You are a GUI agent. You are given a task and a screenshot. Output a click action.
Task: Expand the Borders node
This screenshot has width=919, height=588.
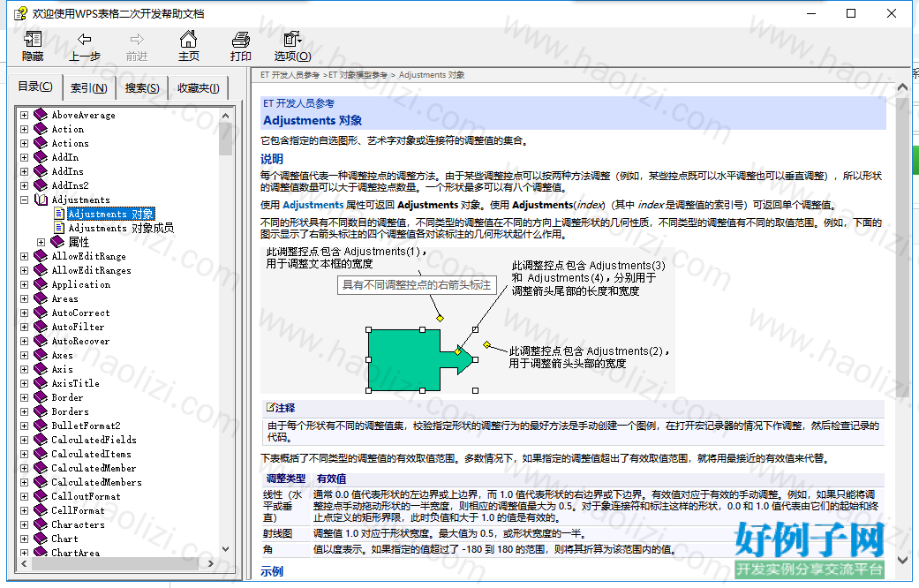tap(24, 411)
